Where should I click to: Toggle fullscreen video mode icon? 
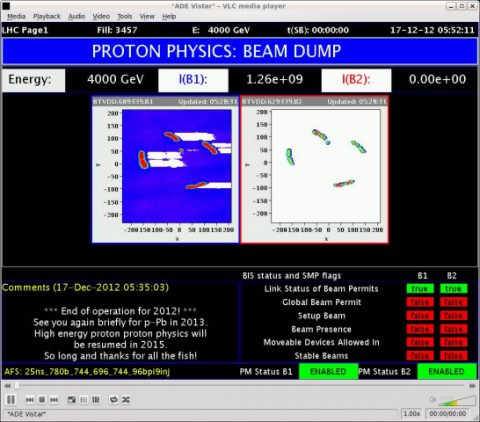(72, 400)
